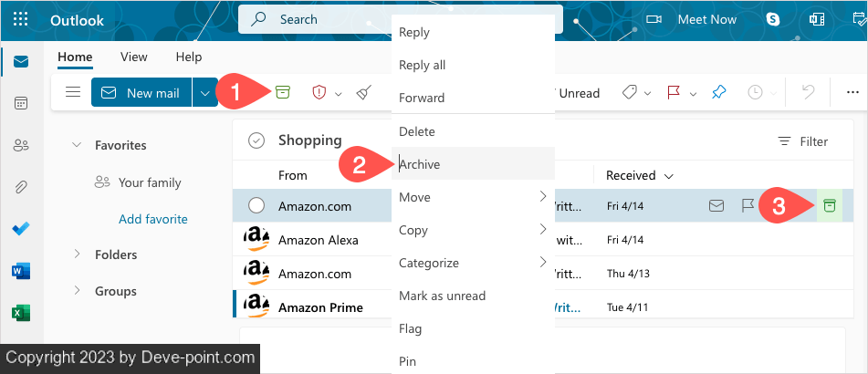Toggle select all messages in Shopping
The width and height of the screenshot is (868, 374).
[256, 140]
